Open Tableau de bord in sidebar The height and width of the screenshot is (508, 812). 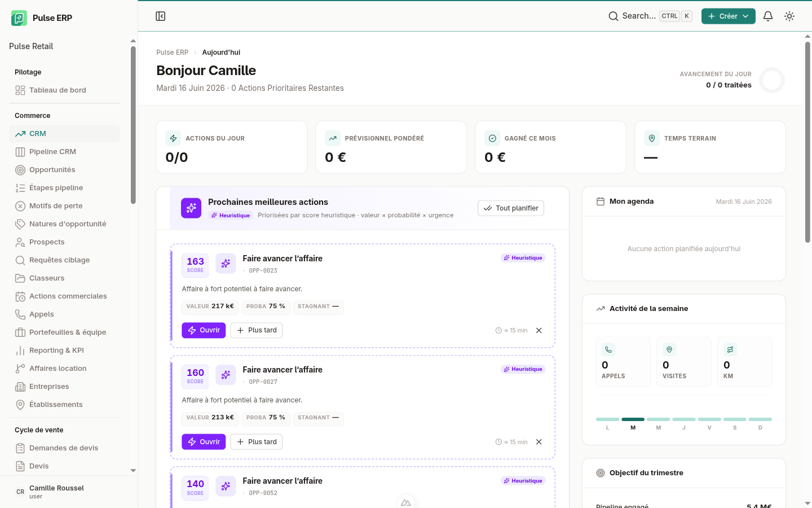(64, 90)
